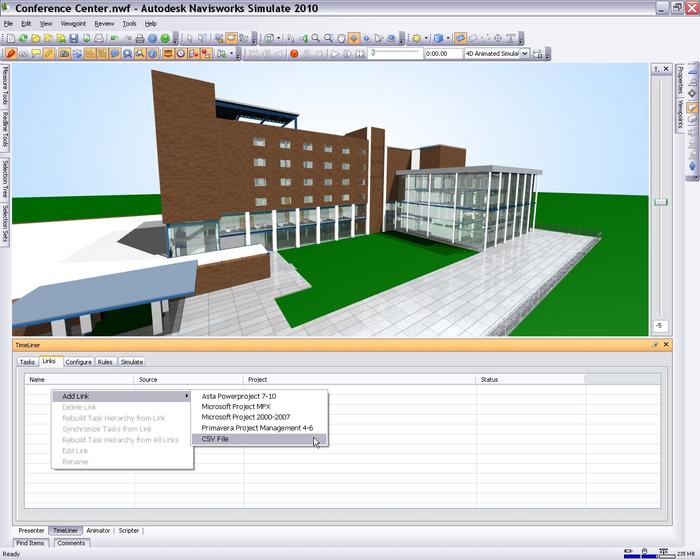
Task: Switch to the Simulate tab in TimeLiner
Action: pyautogui.click(x=132, y=362)
